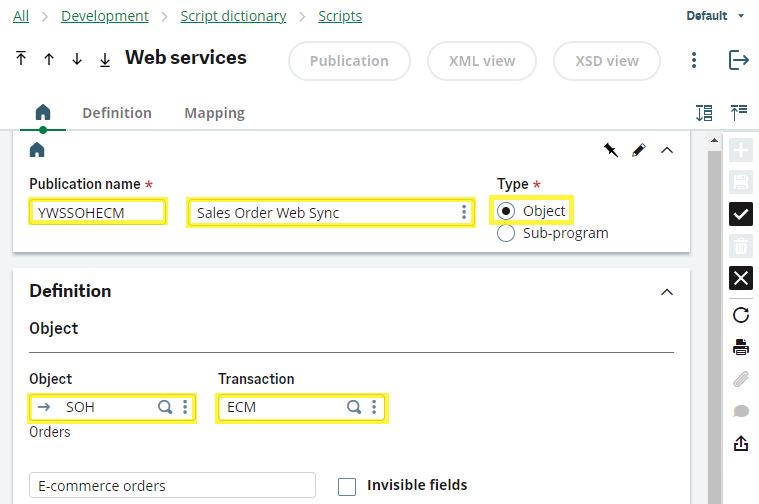
Task: Click the E-commerce orders field
Action: [x=172, y=486]
